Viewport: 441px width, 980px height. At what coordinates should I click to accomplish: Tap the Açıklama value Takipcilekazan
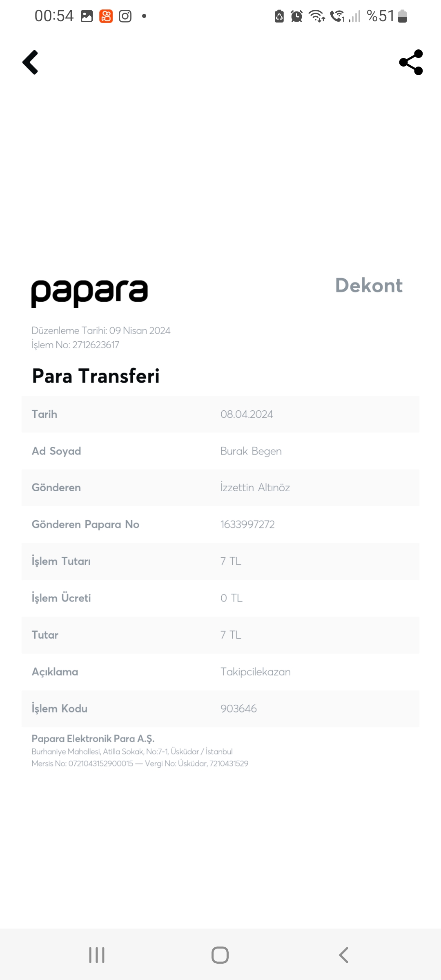[256, 672]
